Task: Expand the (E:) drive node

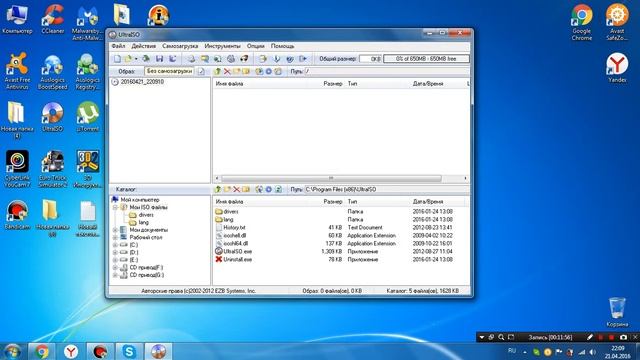Action: [116, 260]
